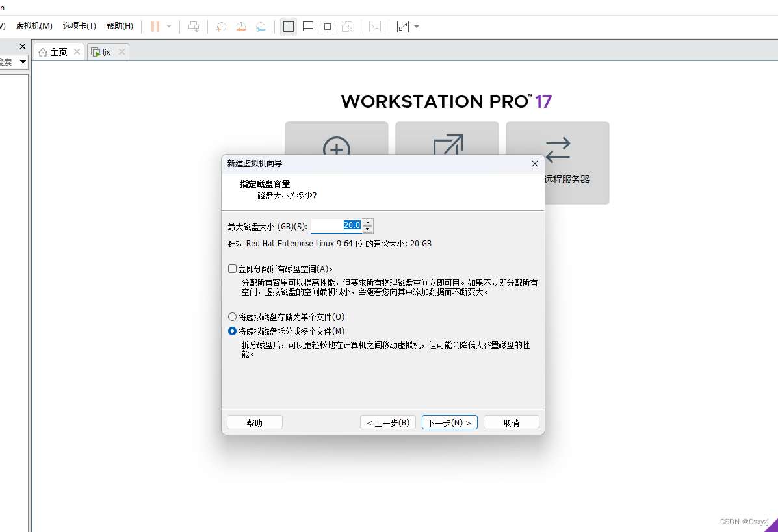The image size is (778, 532).
Task: Toggle thumbnail bar view icon
Action: (308, 27)
